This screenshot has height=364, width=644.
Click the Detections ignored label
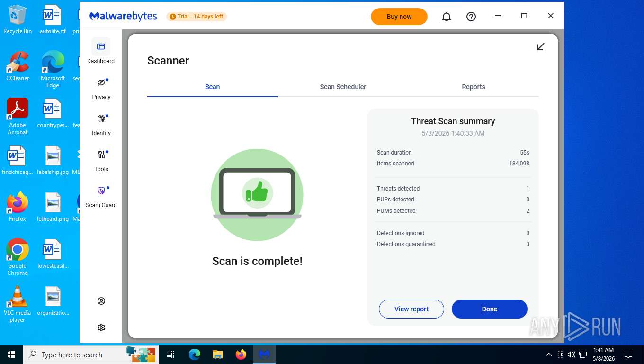pyautogui.click(x=401, y=233)
